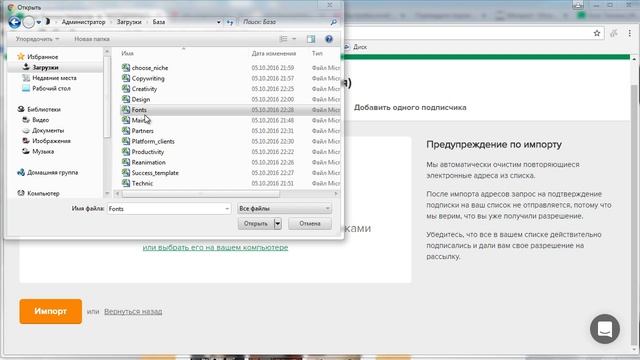This screenshot has height=360, width=640.
Task: Click the База breadcrumb segment
Action: [x=159, y=22]
